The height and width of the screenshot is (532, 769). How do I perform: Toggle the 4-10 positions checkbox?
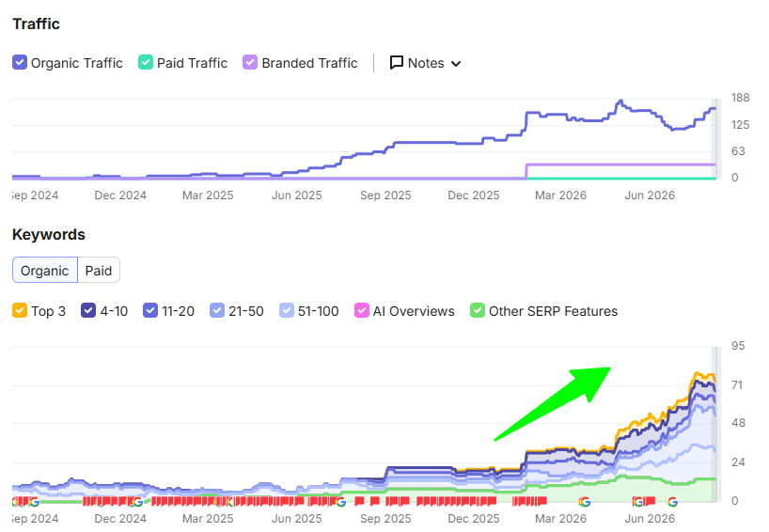click(x=88, y=311)
